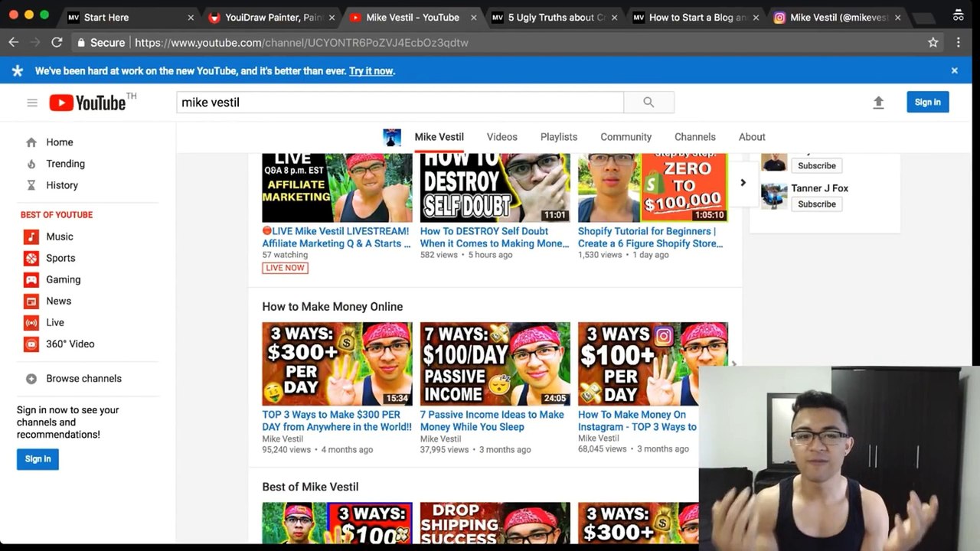Click the browser forward arrow
This screenshot has height=551, width=980.
(x=34, y=43)
